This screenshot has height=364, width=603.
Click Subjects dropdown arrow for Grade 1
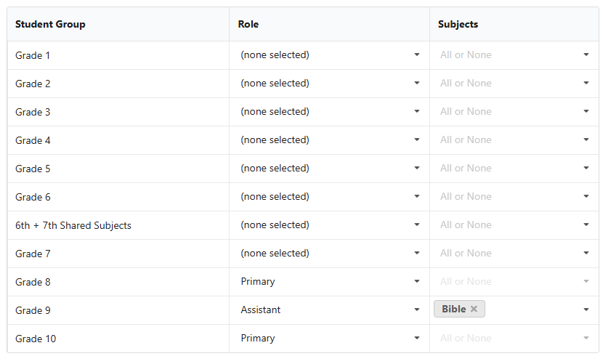(586, 54)
